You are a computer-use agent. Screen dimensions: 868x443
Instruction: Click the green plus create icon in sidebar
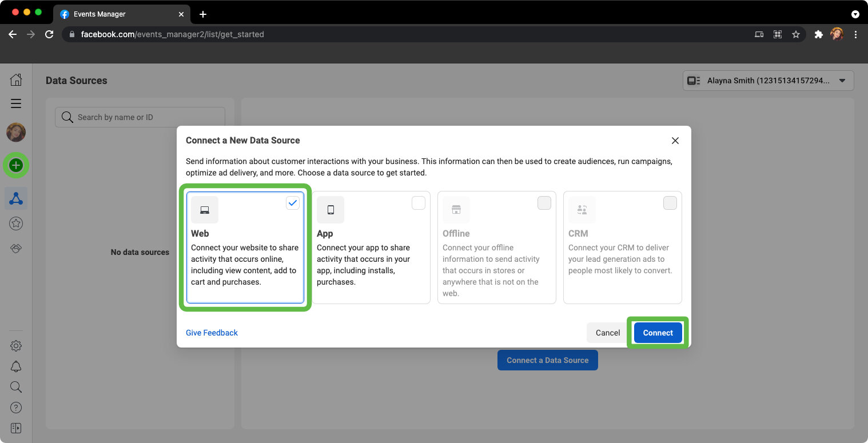16,166
